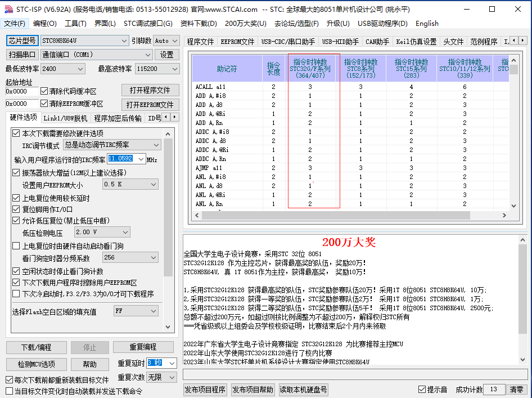Click the 下载/编程 button
532x398 pixels.
coord(37,347)
